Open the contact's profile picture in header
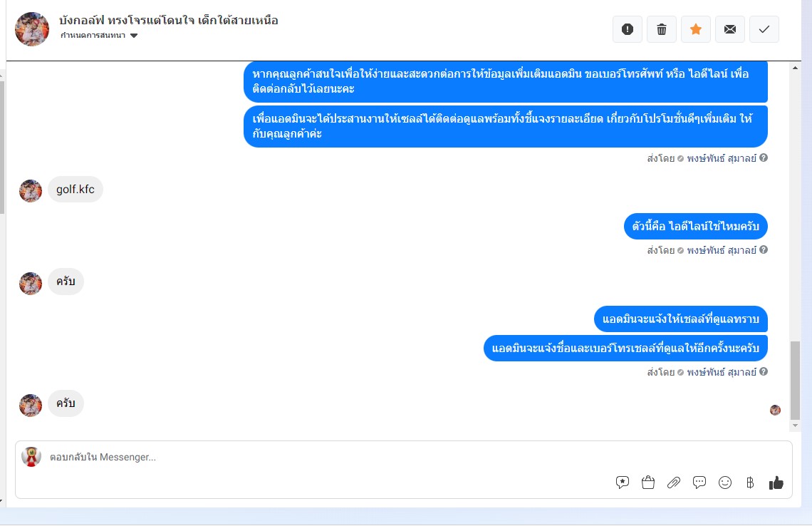 (x=32, y=29)
